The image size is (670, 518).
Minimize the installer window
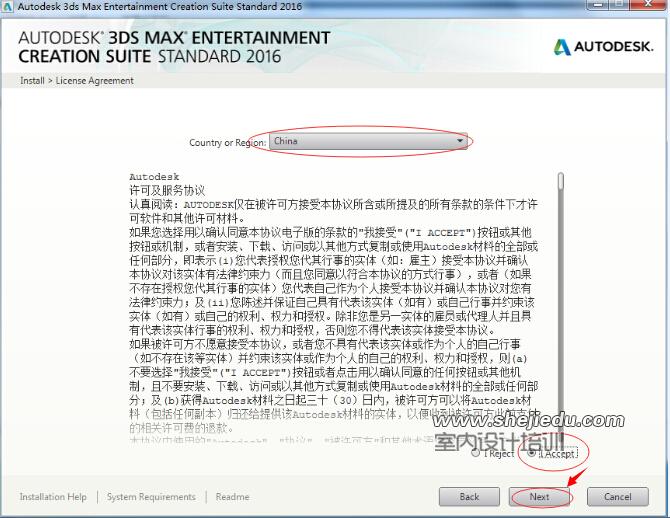[597, 4]
